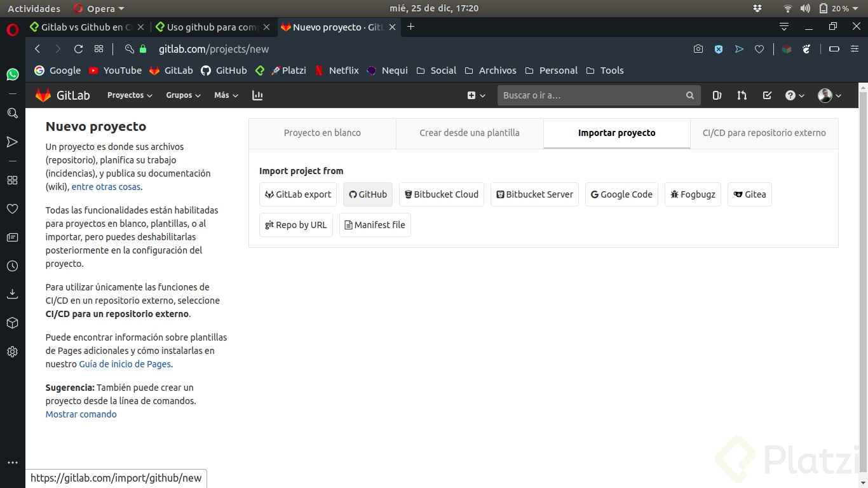868x488 pixels.
Task: Open a new browser tab
Action: coord(410,27)
